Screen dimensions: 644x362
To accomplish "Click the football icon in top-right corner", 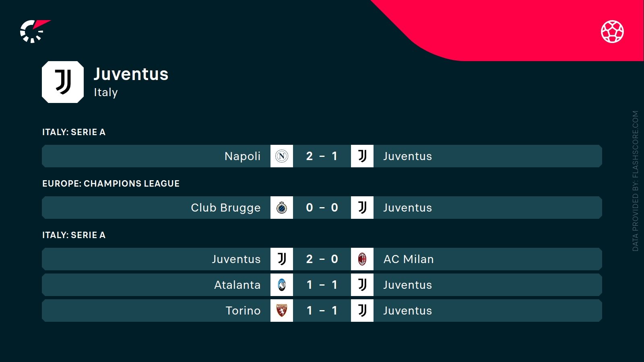I will point(612,31).
